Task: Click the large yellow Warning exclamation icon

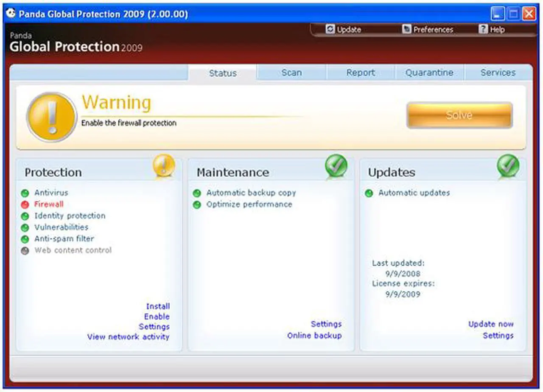Action: (52, 118)
